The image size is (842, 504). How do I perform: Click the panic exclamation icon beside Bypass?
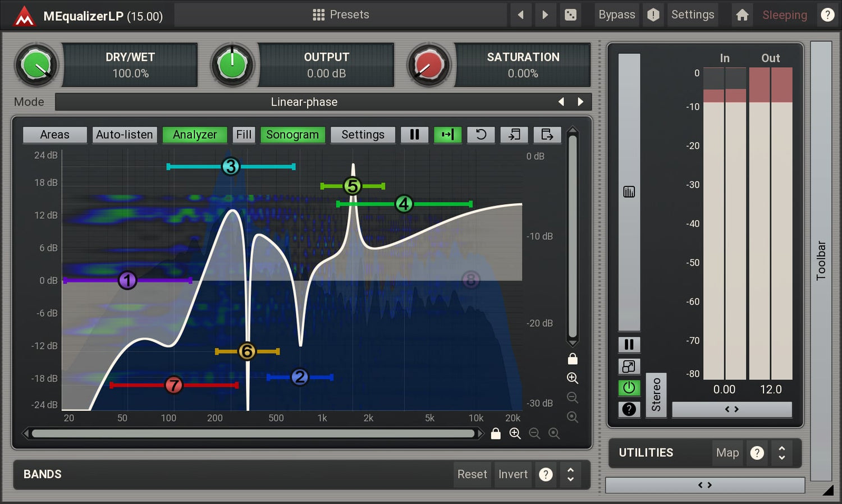[653, 15]
